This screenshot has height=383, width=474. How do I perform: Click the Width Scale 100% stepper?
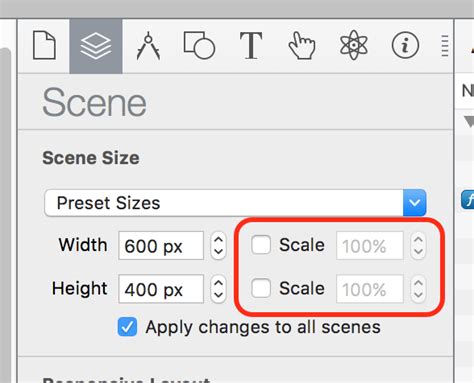[418, 246]
